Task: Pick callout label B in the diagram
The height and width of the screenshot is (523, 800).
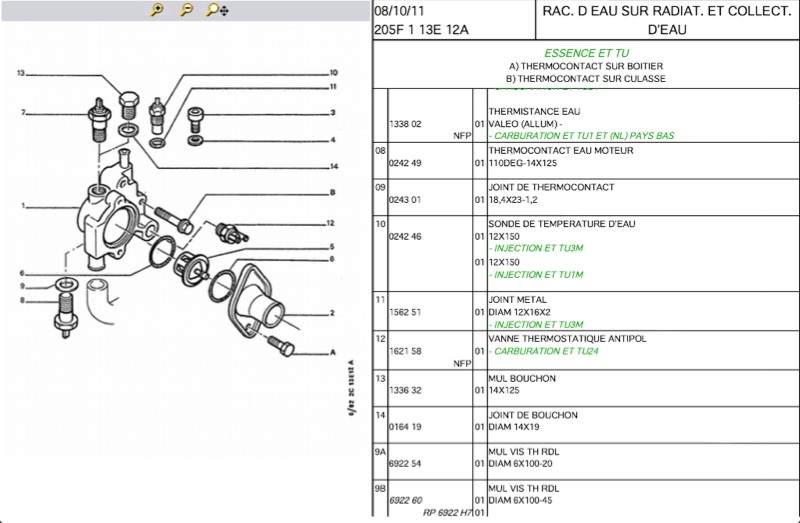Action: coord(332,192)
